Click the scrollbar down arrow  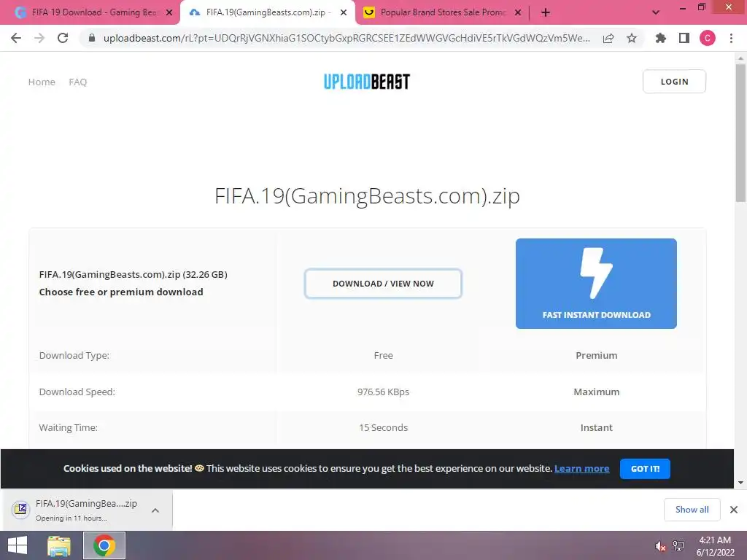click(x=740, y=483)
